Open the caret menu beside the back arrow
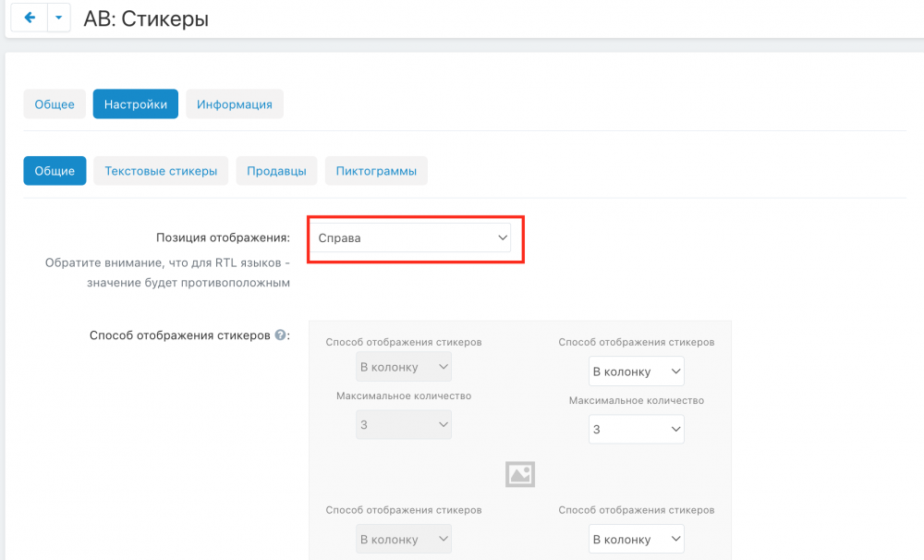This screenshot has width=924, height=560. pyautogui.click(x=58, y=18)
